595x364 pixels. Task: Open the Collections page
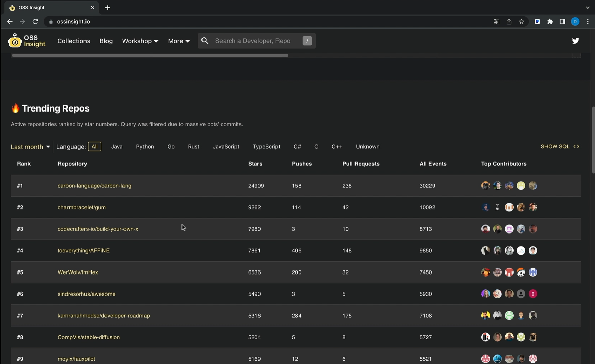coord(74,41)
